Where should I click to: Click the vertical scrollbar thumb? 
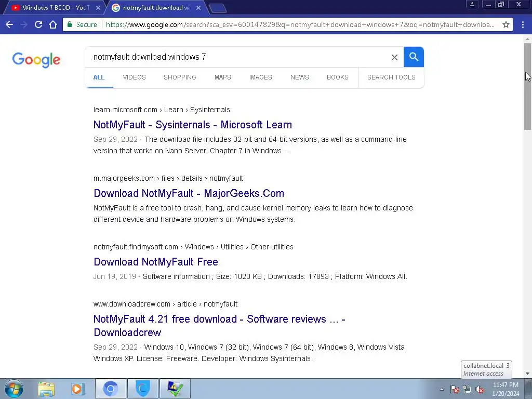click(527, 86)
